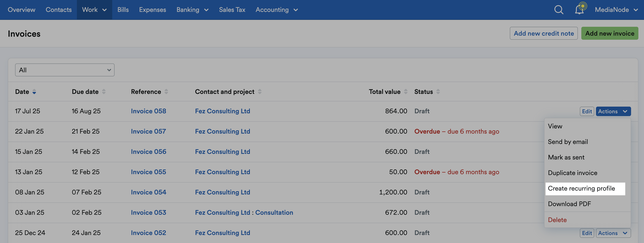Sort by Status column arrows
The height and width of the screenshot is (243, 644).
coord(438,92)
